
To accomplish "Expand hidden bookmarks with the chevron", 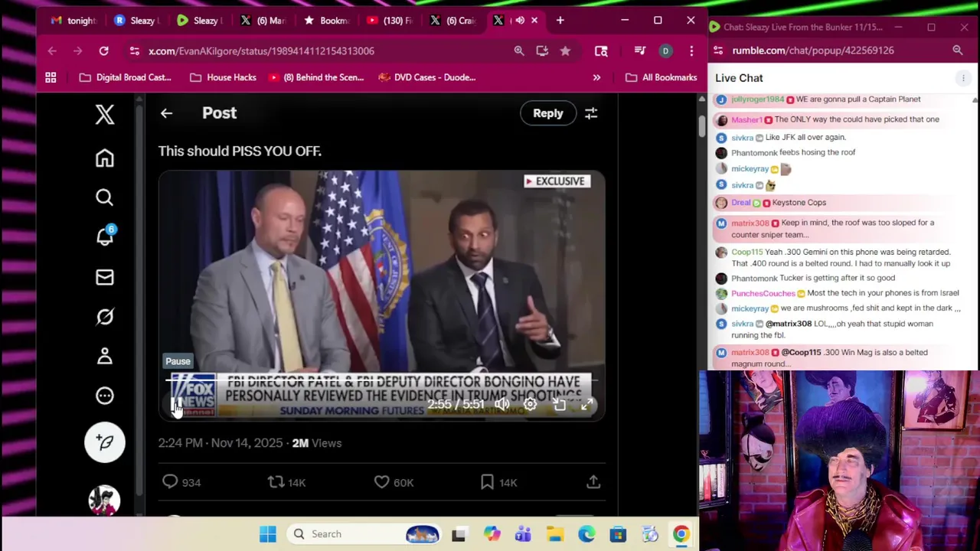I will (596, 77).
